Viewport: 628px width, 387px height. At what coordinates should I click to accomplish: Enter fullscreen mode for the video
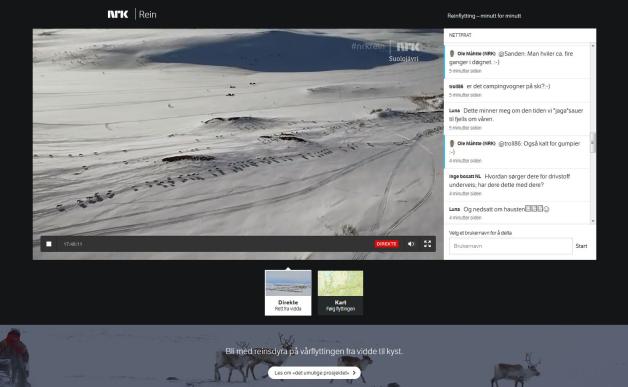click(x=427, y=244)
